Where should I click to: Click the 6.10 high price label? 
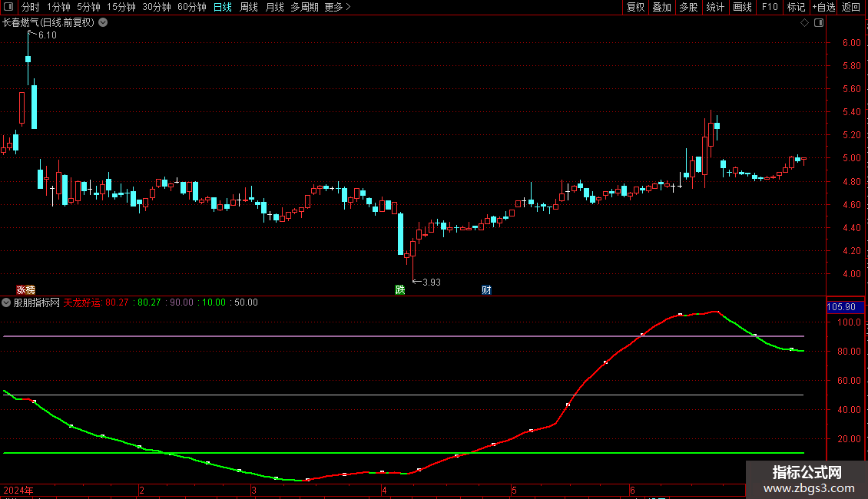pos(47,35)
